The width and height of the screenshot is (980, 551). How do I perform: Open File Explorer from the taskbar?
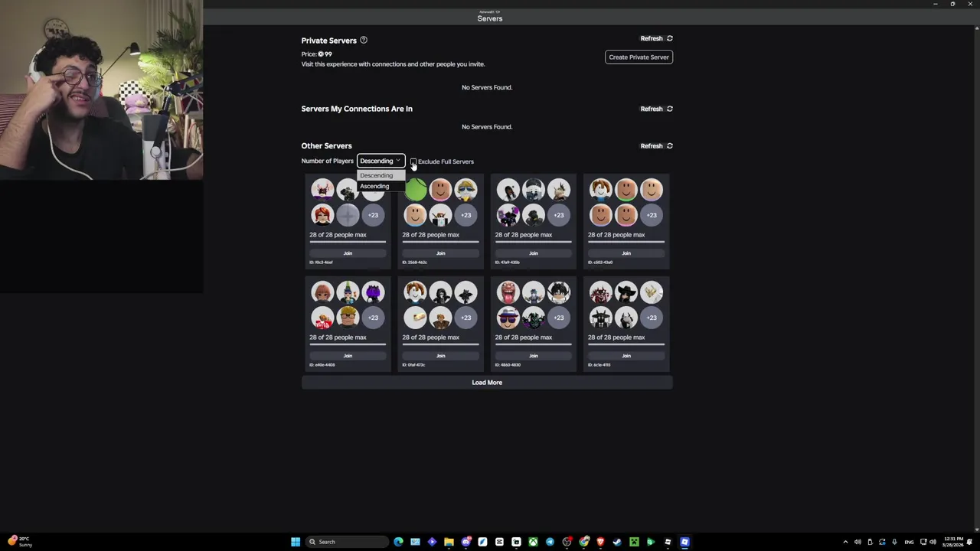pyautogui.click(x=449, y=542)
